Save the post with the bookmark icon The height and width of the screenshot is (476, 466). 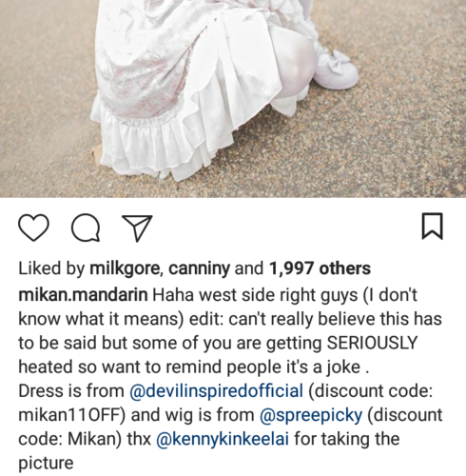click(432, 226)
